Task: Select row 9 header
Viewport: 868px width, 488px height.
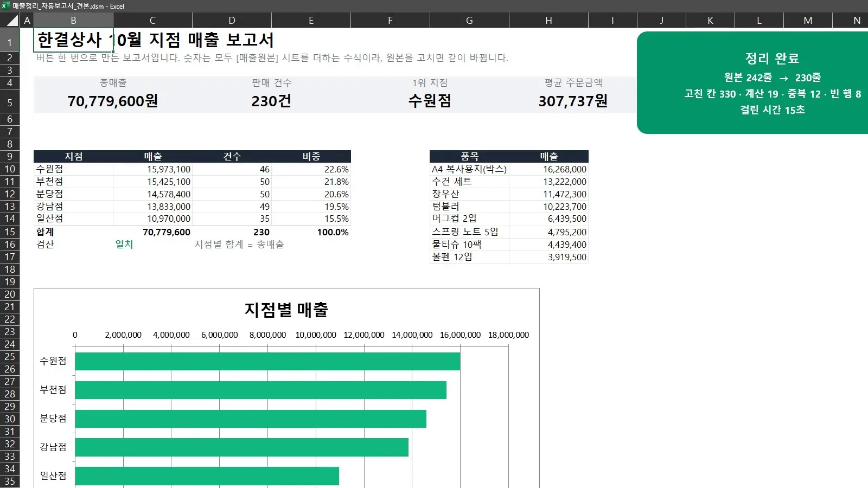Action: click(10, 157)
